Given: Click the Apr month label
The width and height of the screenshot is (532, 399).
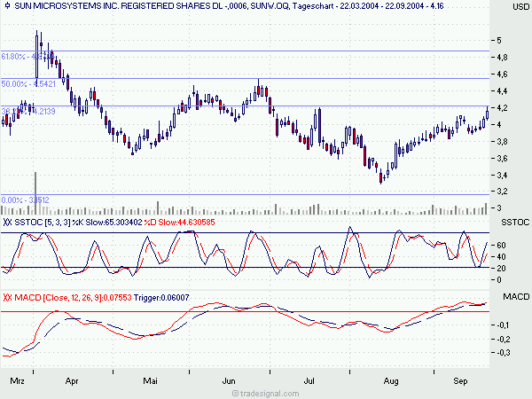Looking at the screenshot, I should click(x=72, y=381).
